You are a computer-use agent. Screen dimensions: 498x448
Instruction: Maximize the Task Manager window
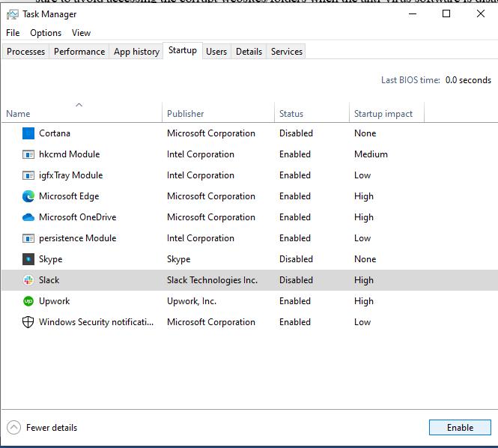point(446,14)
